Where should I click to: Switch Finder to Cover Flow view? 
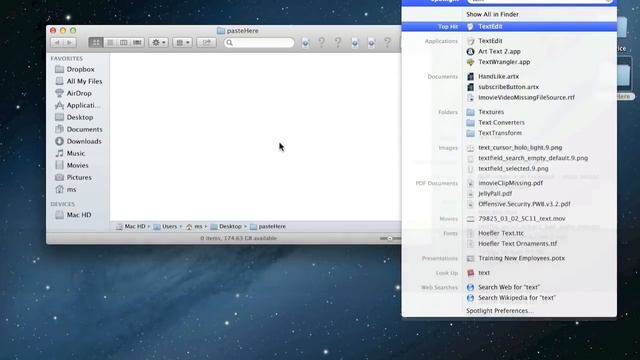tap(137, 42)
